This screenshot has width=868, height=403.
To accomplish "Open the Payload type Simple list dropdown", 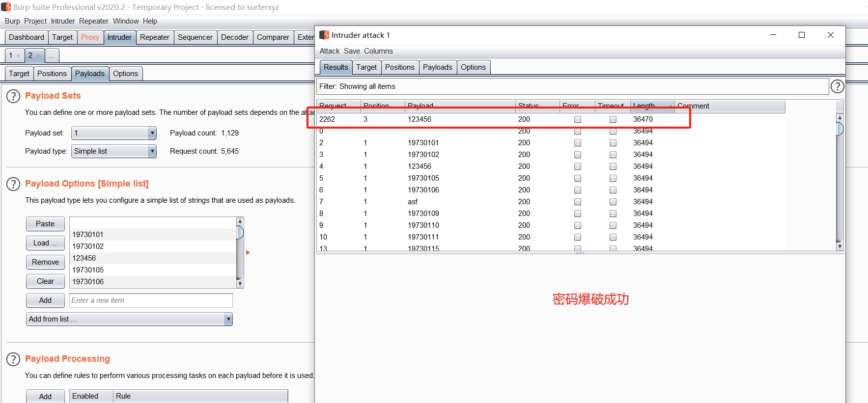I will [x=114, y=151].
